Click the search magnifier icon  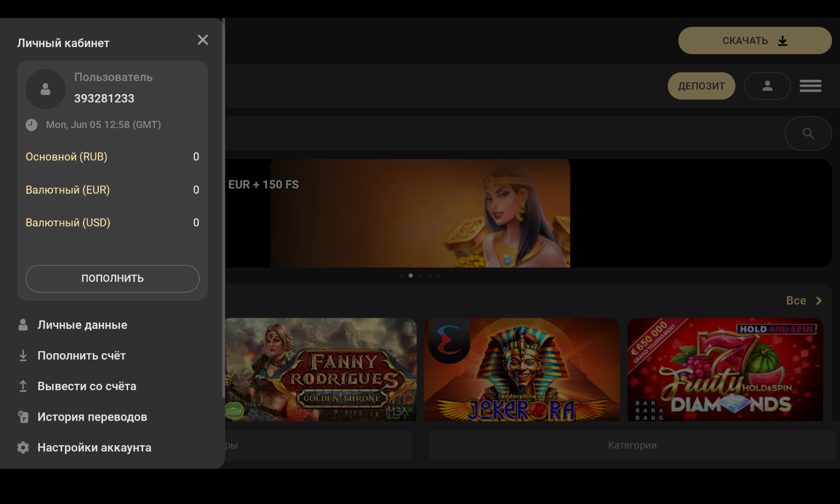coord(808,133)
